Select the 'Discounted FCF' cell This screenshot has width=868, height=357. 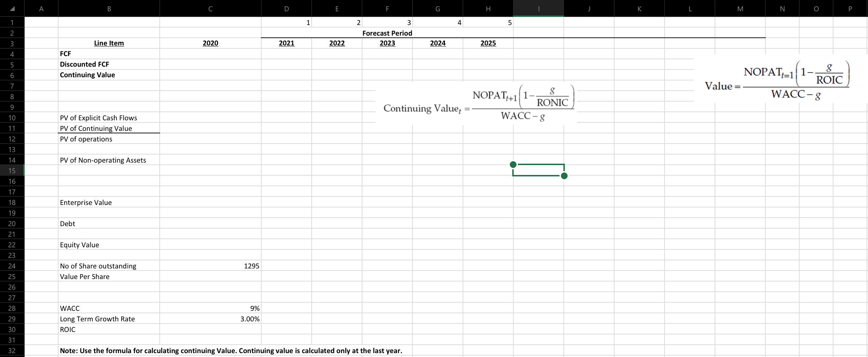pos(109,64)
